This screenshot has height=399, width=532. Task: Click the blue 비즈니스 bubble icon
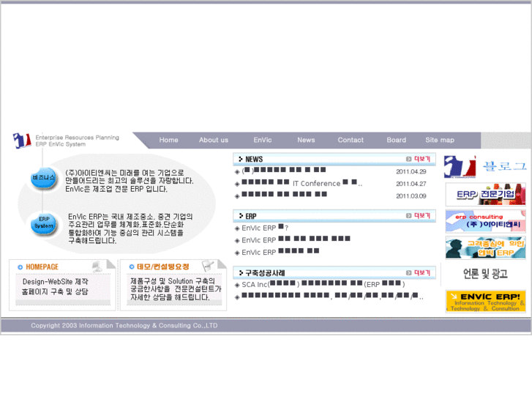pyautogui.click(x=43, y=178)
